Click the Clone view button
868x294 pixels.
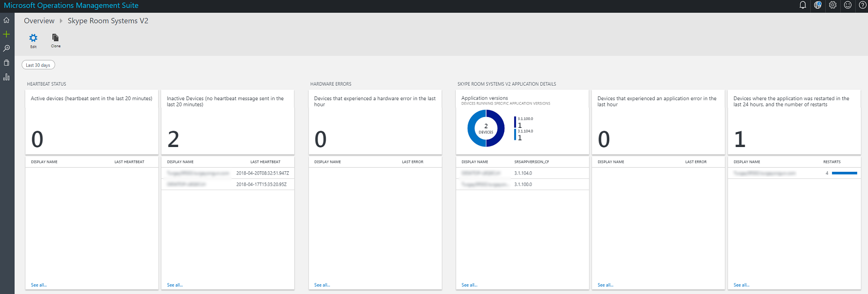point(56,40)
